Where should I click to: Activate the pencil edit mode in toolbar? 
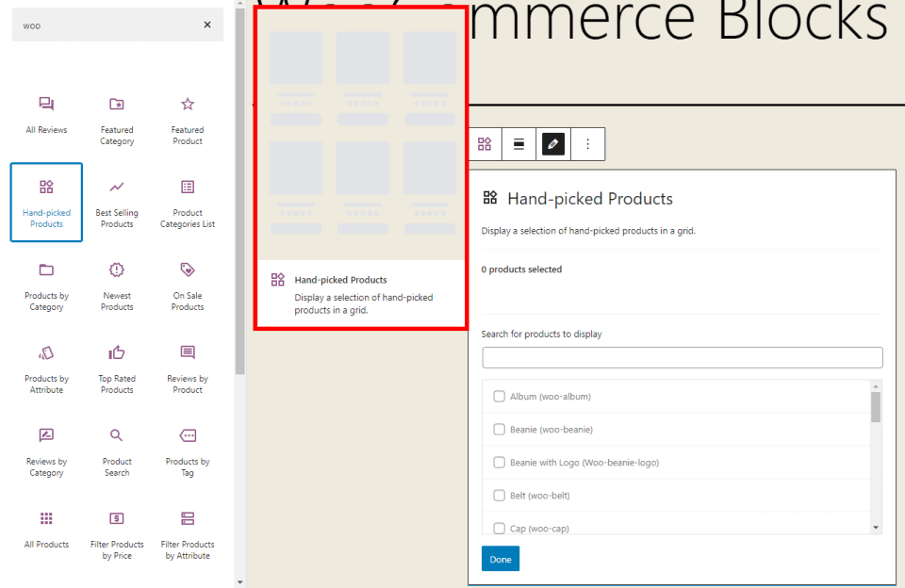click(552, 143)
